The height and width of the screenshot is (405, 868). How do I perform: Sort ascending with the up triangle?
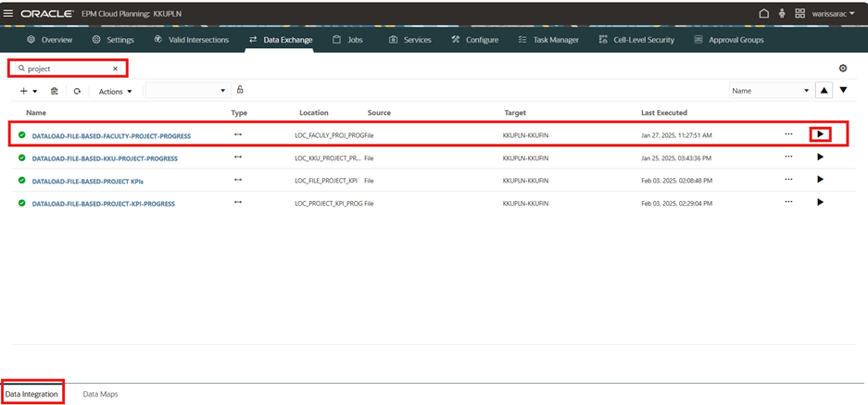tap(824, 90)
